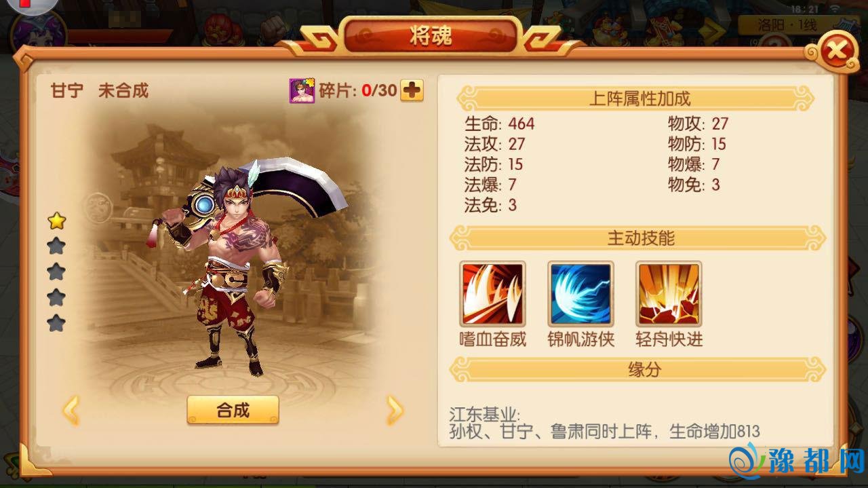This screenshot has width=868, height=488.
Task: Select the 锦帆游侠 blue skill icon
Action: click(x=580, y=295)
